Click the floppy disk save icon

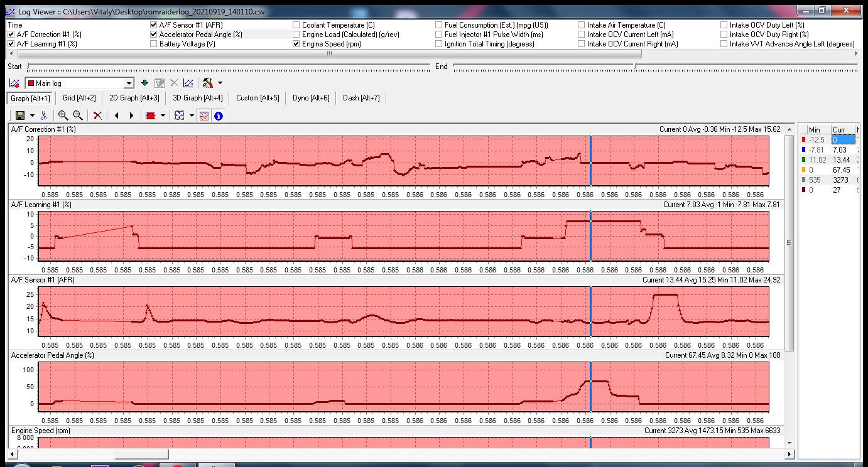click(x=20, y=115)
